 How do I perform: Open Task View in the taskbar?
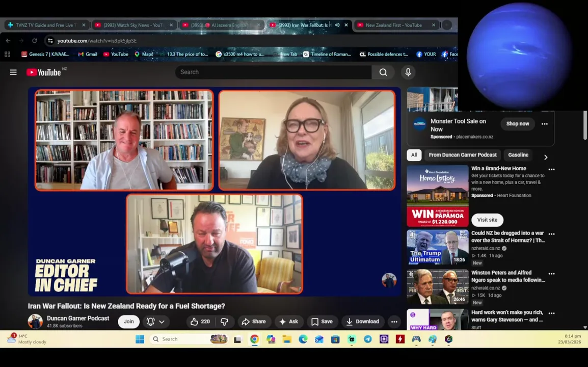coord(237,339)
